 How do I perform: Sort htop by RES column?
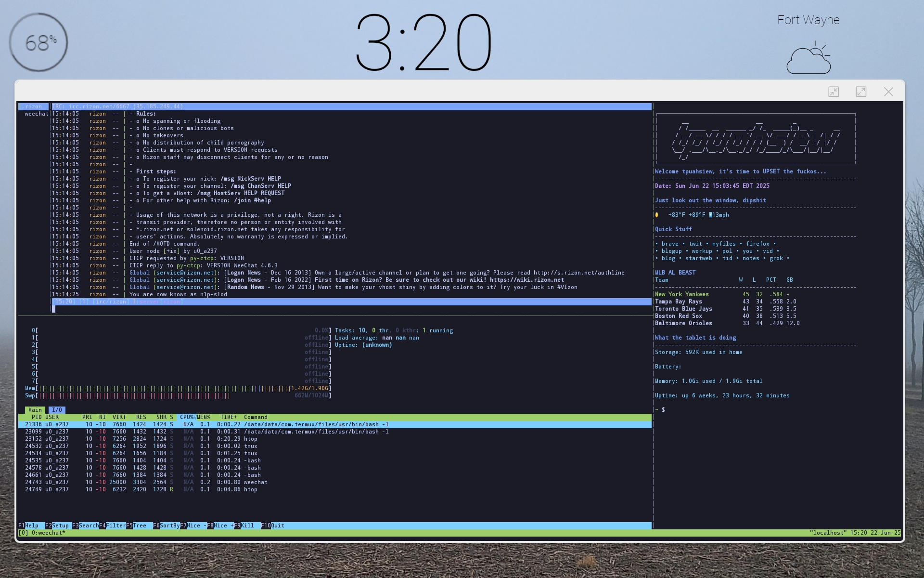[141, 417]
